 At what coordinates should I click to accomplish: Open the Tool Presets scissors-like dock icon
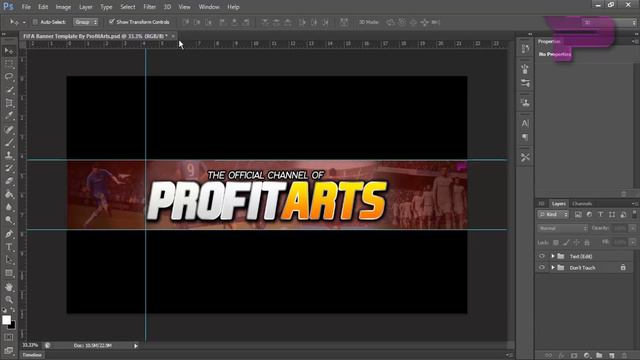[525, 157]
